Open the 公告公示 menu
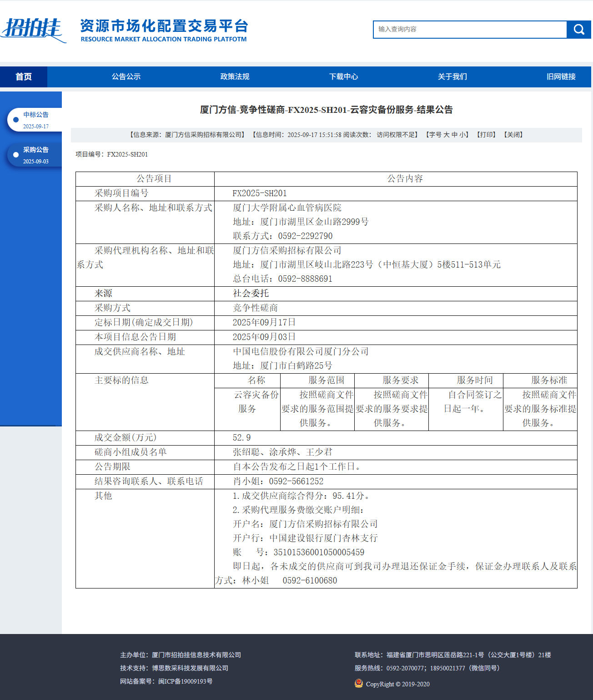Viewport: 593px width, 700px height. point(126,76)
